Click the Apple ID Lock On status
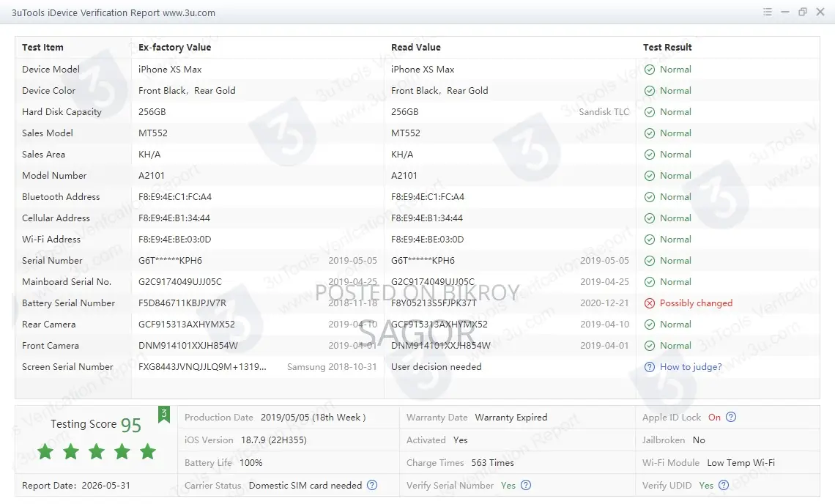 tap(714, 417)
